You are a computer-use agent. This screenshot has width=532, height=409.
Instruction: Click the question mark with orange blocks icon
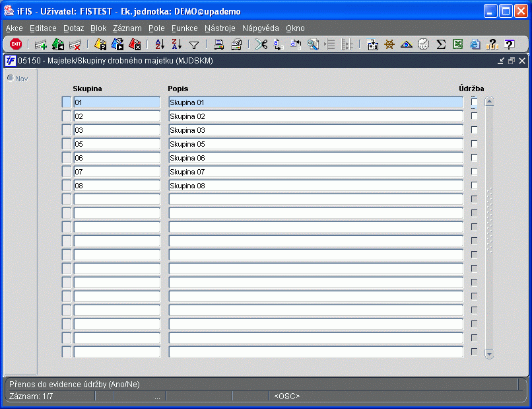[x=492, y=44]
